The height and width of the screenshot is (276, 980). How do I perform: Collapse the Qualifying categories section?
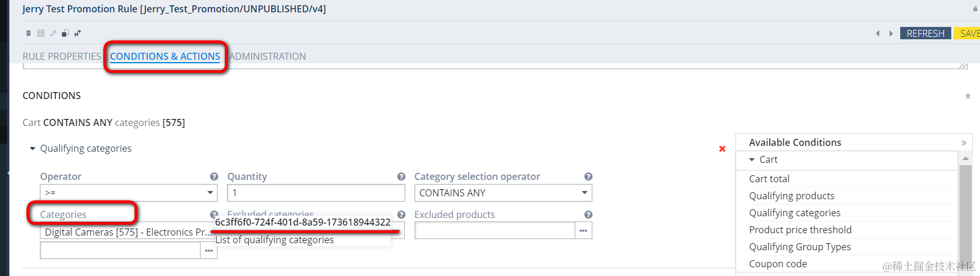coord(33,149)
